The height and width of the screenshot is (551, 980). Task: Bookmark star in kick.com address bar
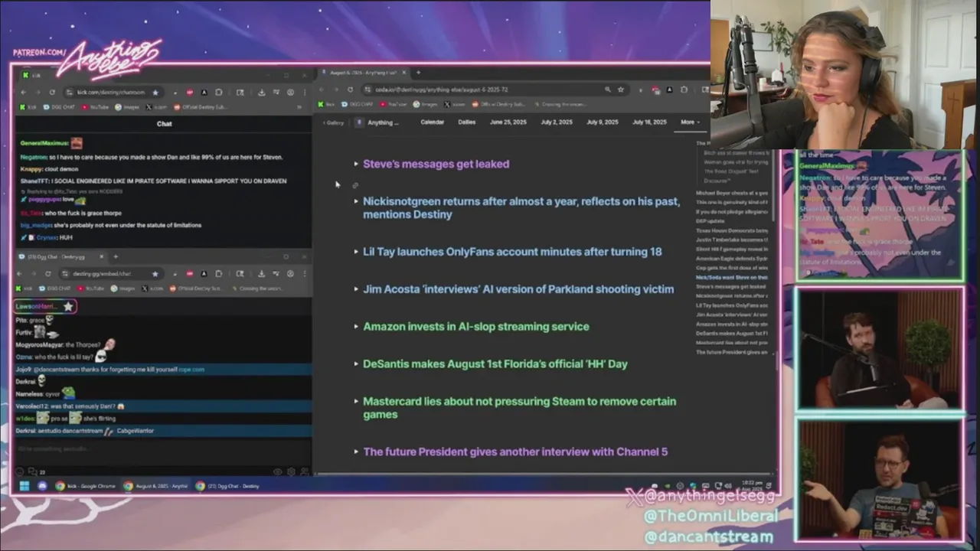155,92
